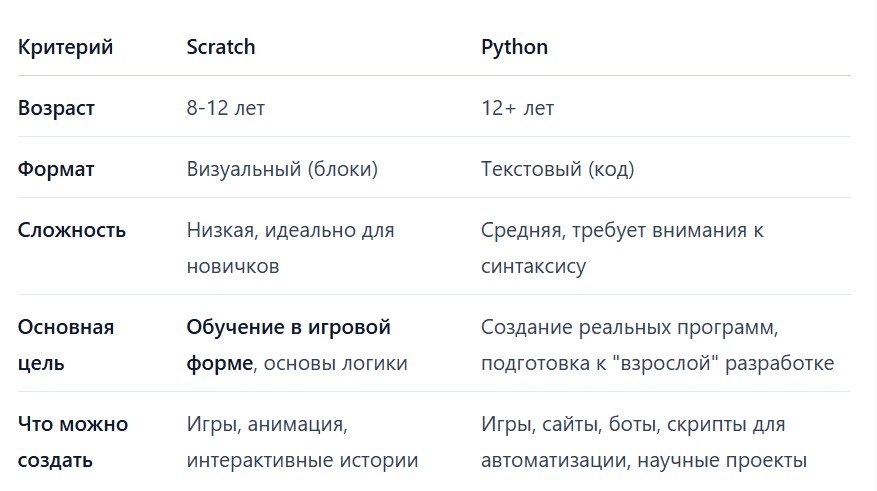Click the Scratch column header

pos(221,47)
